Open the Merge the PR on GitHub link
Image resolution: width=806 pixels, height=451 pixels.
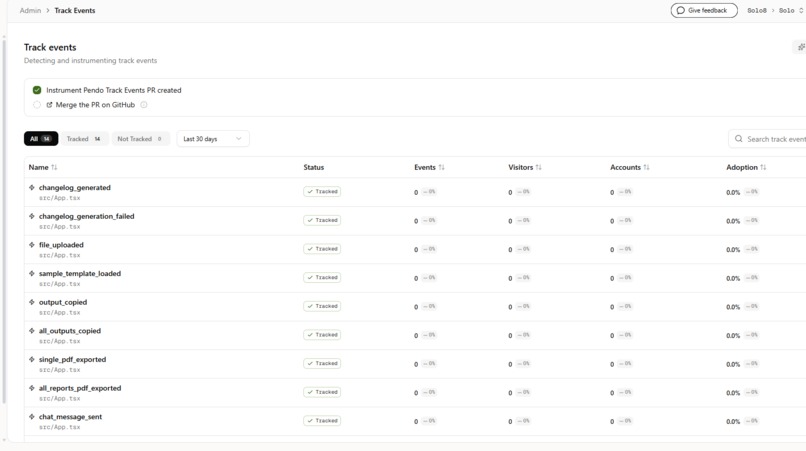pos(95,105)
